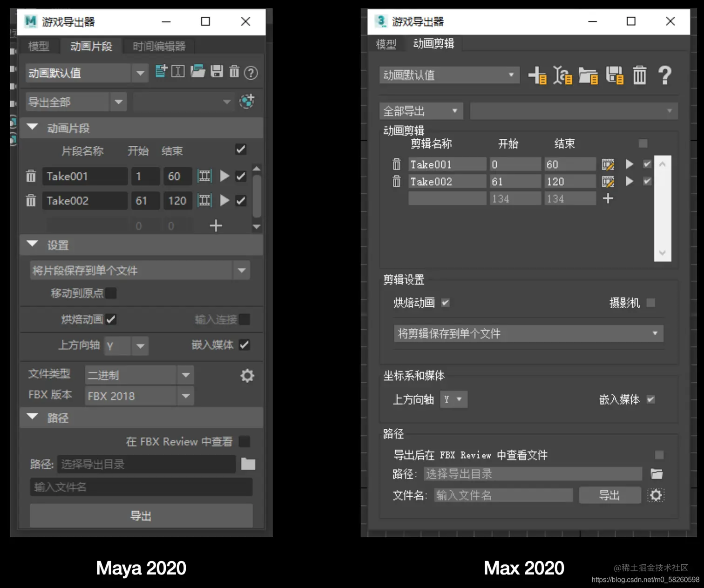The image size is (704, 588).
Task: Open 导出全部 dropdown in Maya
Action: pyautogui.click(x=76, y=102)
